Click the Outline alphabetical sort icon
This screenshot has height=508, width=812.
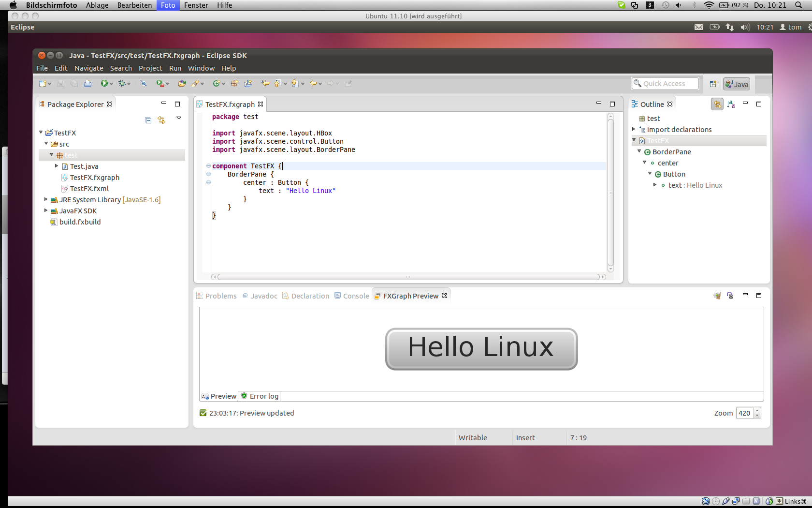731,105
